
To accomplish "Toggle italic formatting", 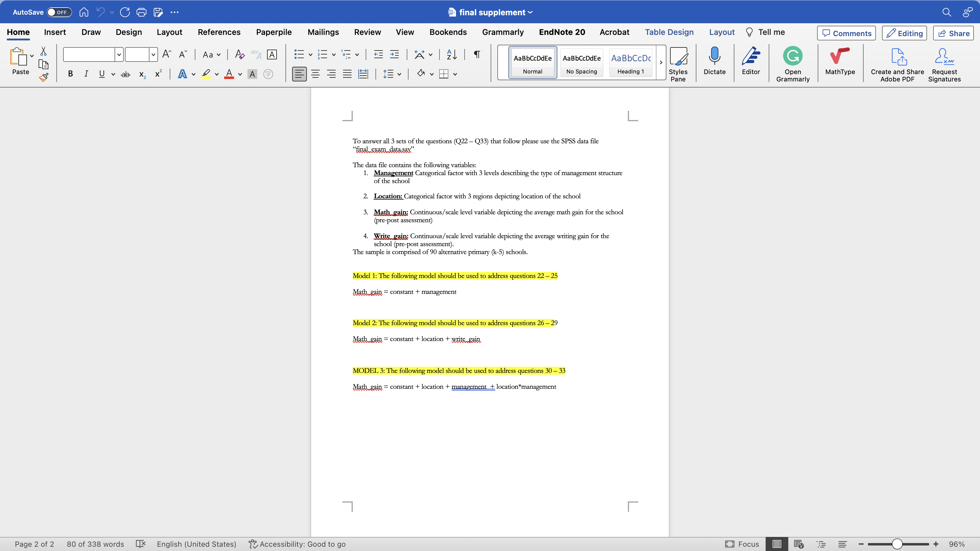I will [x=86, y=74].
